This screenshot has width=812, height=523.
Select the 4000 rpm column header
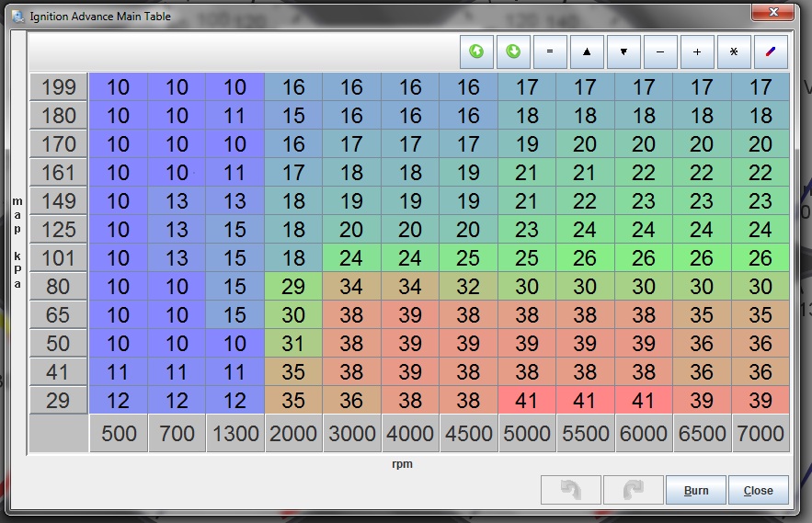(411, 434)
